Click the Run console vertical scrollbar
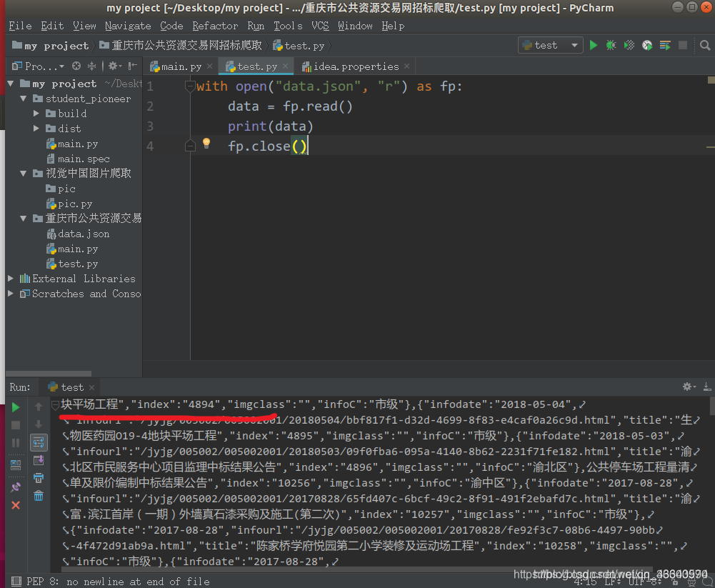715x588 pixels. pos(712,406)
